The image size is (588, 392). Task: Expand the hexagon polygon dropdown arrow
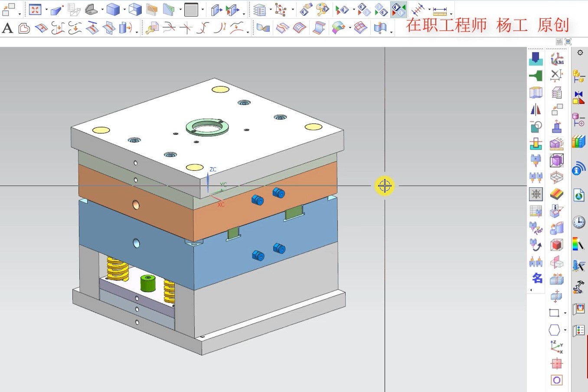coord(565,330)
